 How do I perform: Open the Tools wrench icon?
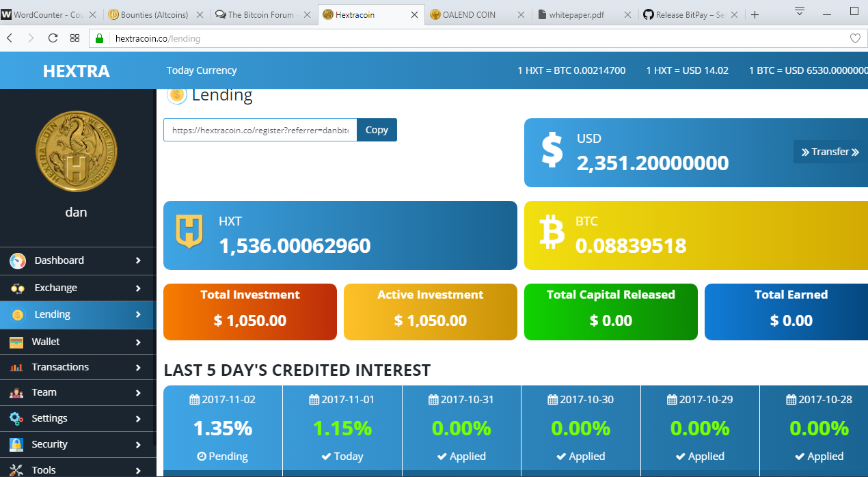[17, 470]
